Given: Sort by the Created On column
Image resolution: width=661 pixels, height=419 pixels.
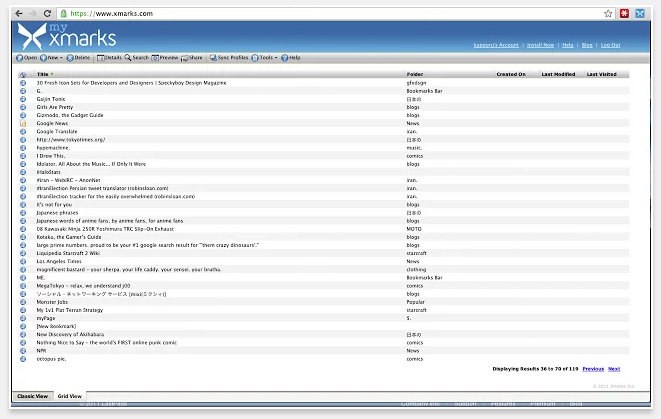Looking at the screenshot, I should pos(511,74).
